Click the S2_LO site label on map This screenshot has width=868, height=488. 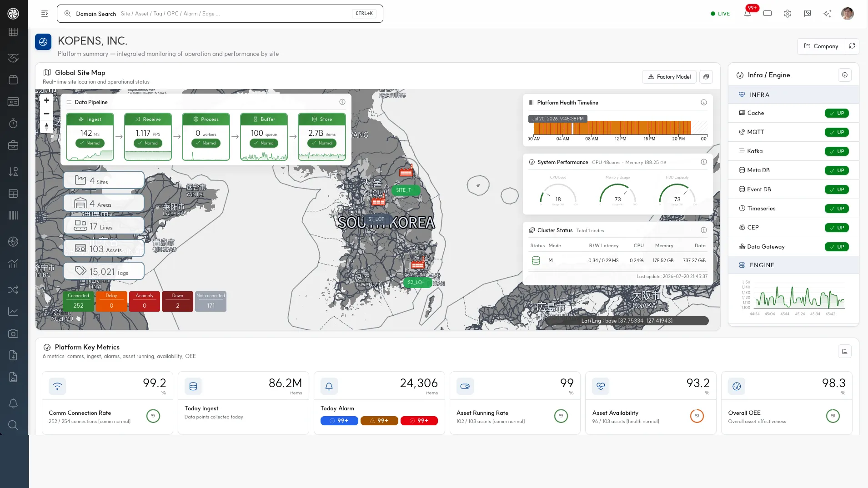tap(416, 282)
